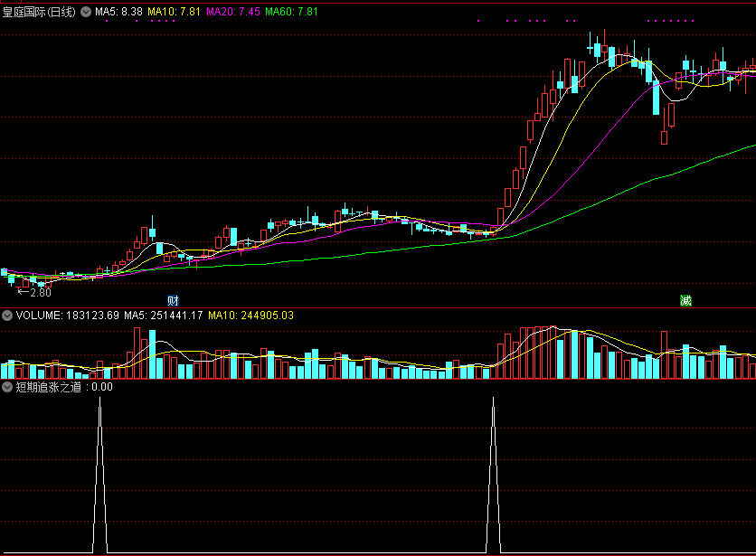Click the MA60: 7.81 green label

[x=292, y=12]
